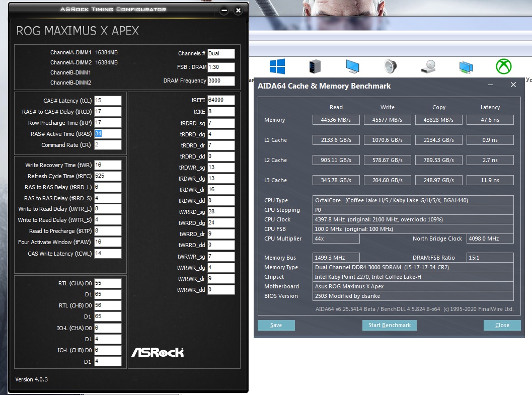This screenshot has height=395, width=532.
Task: Click the single monitor display icon
Action: [352, 66]
